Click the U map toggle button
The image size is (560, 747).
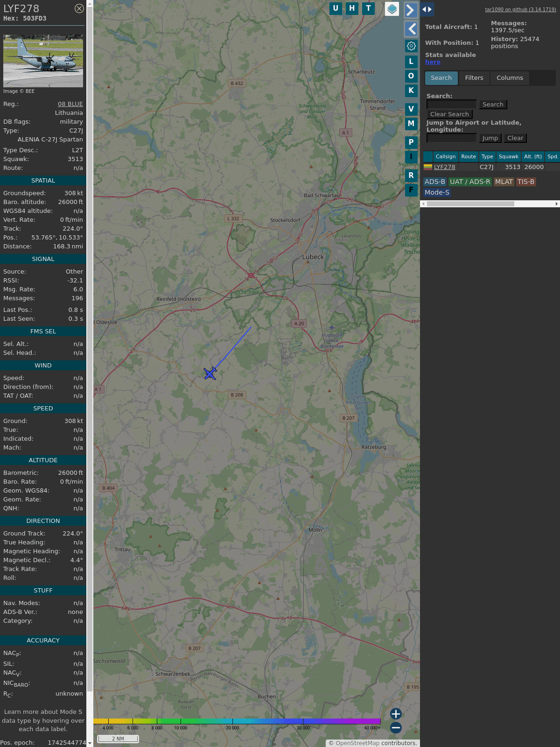336,8
